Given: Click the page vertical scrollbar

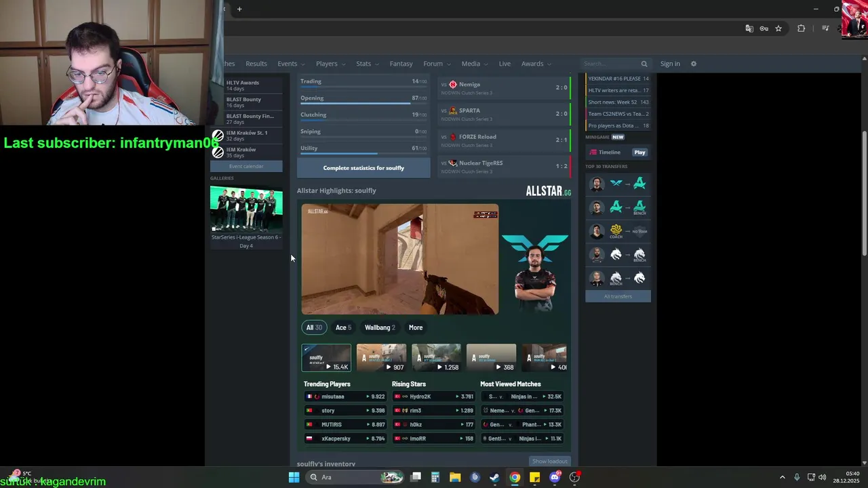Looking at the screenshot, I should [x=864, y=193].
